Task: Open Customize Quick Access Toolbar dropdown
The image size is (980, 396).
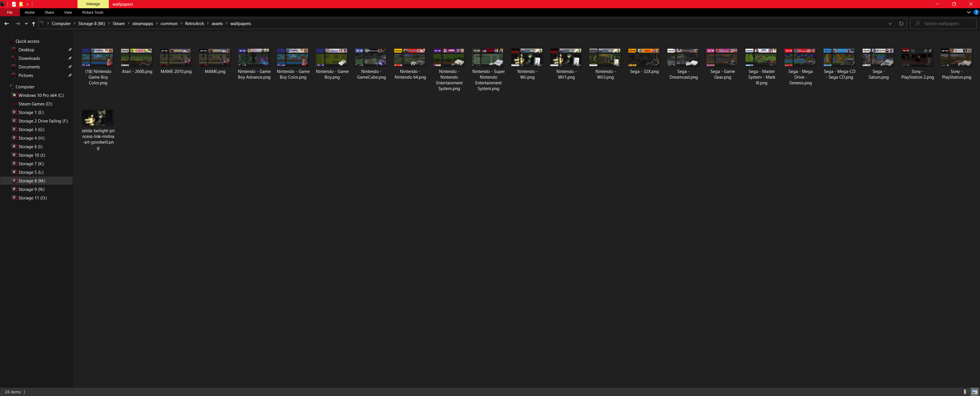Action: point(27,4)
